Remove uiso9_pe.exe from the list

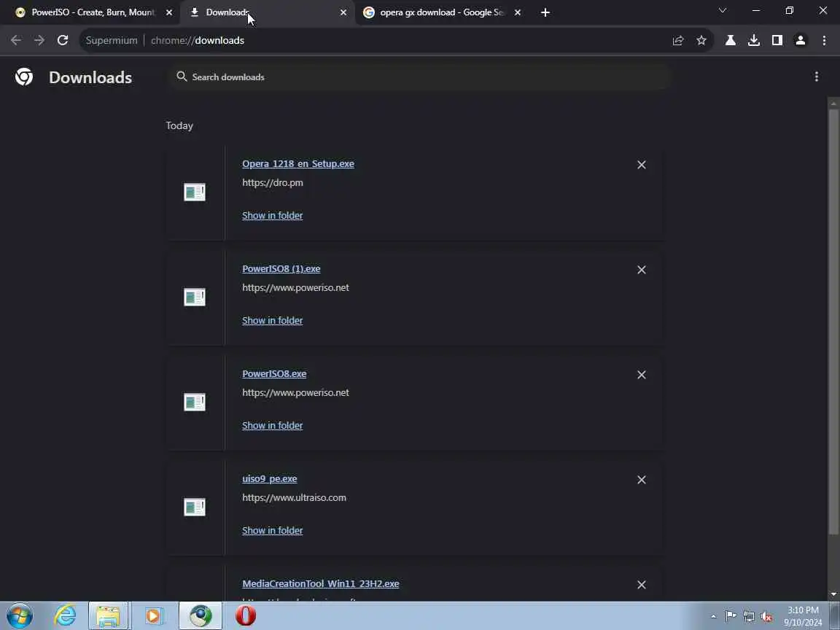(641, 480)
